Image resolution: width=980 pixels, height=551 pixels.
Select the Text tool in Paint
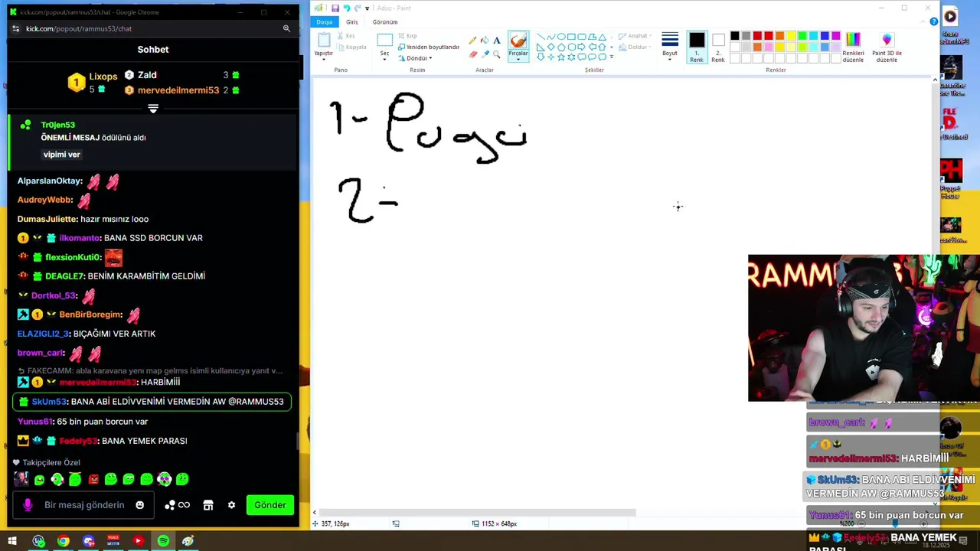click(496, 41)
